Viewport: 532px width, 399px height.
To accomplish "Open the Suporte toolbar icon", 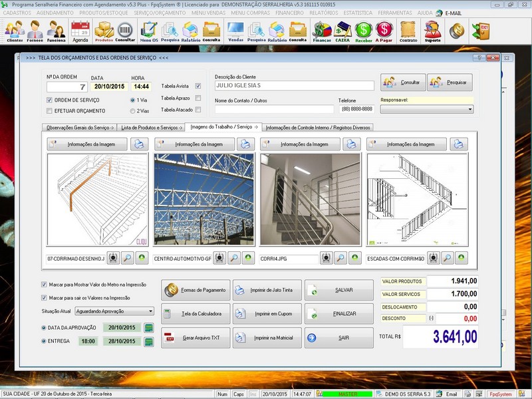I will pos(432,31).
